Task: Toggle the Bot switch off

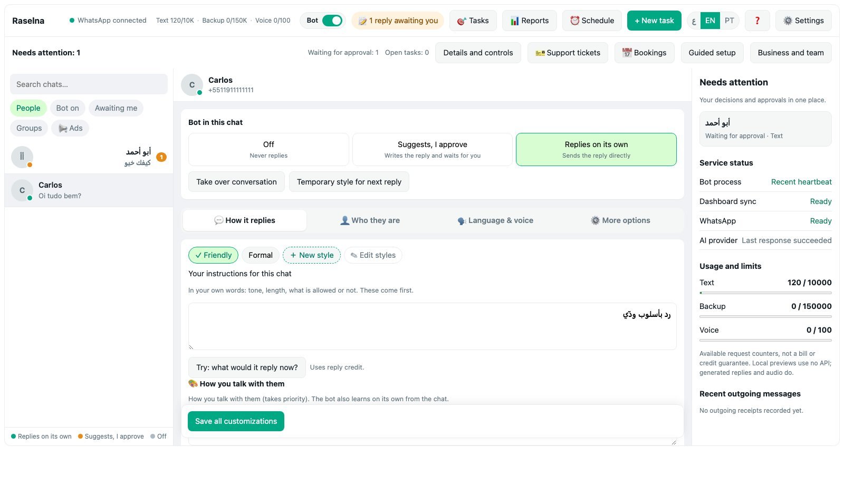Action: pos(332,21)
